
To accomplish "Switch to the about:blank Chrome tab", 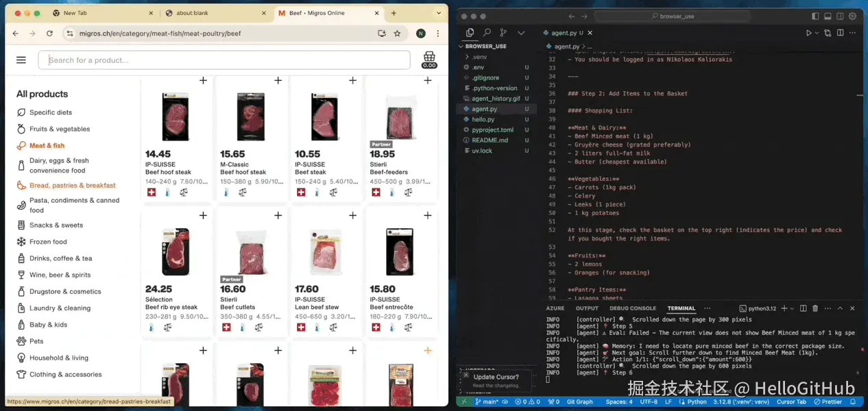I will tap(215, 13).
